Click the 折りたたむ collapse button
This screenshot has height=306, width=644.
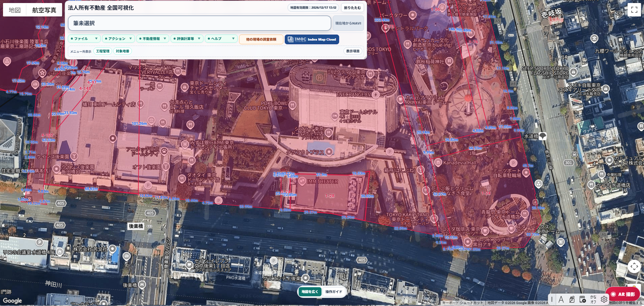(352, 8)
